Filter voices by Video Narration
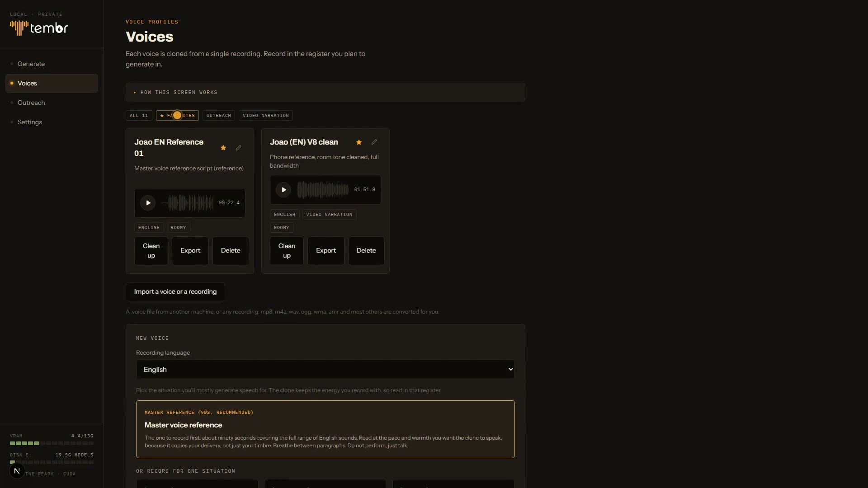The height and width of the screenshot is (488, 868). pyautogui.click(x=266, y=116)
